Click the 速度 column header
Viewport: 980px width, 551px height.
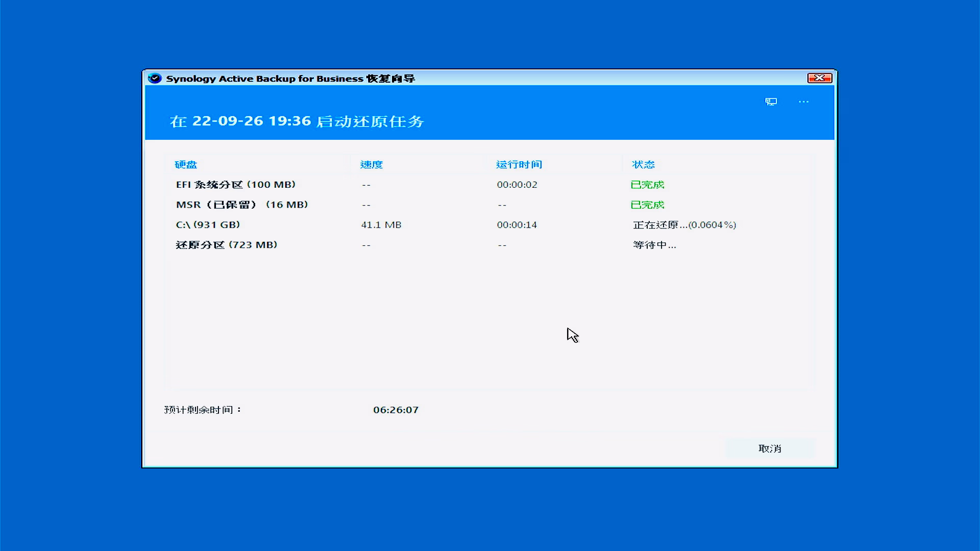(371, 164)
